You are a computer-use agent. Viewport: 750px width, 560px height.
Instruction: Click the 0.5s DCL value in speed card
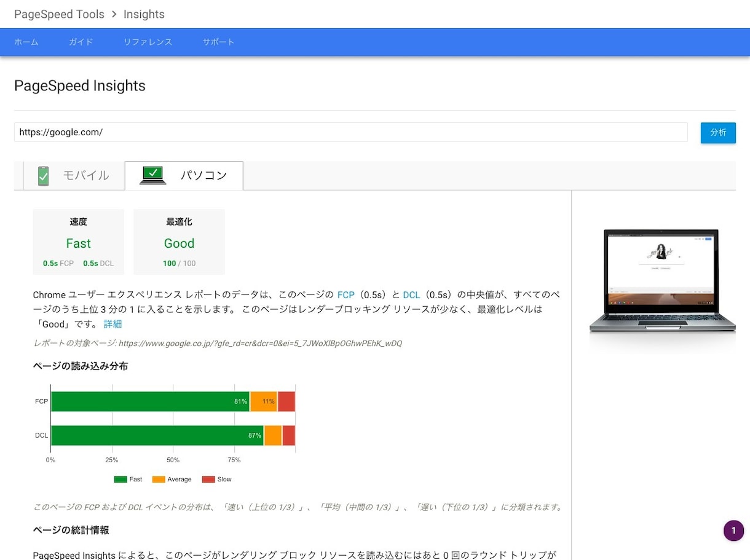[98, 263]
